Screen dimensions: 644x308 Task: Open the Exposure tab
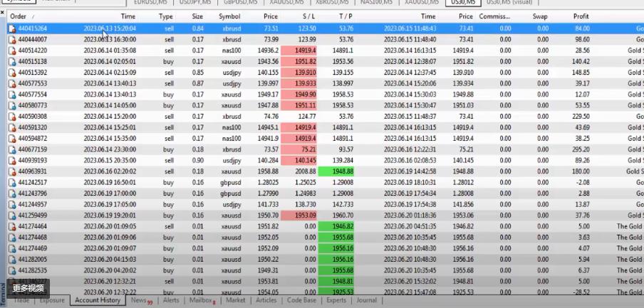[x=52, y=300]
